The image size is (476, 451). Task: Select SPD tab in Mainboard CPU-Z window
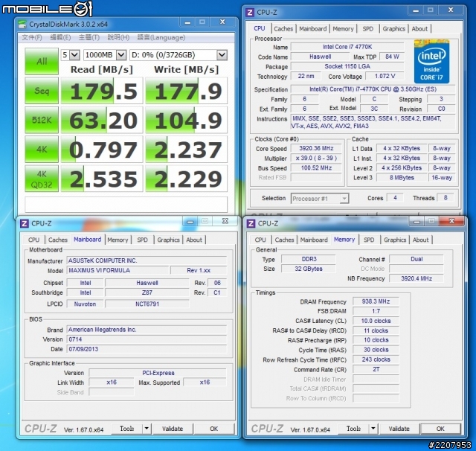pos(142,240)
